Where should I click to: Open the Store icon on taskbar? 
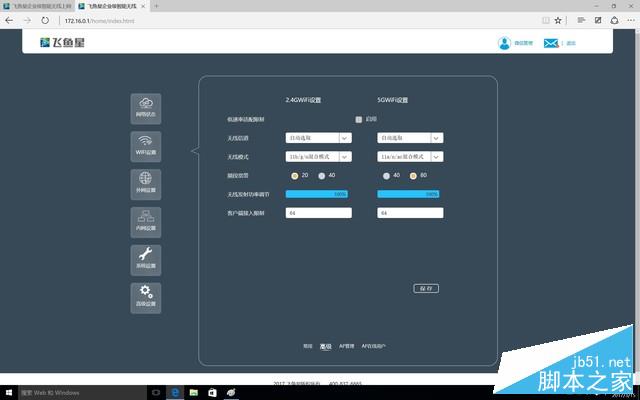[x=212, y=393]
